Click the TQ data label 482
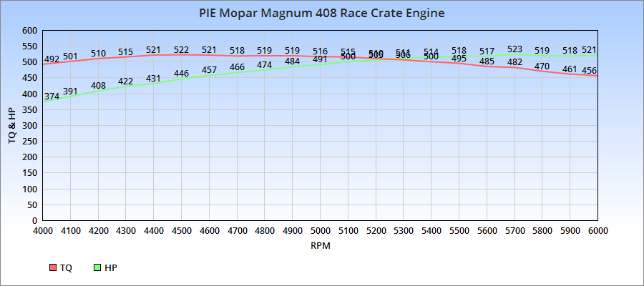 click(514, 62)
